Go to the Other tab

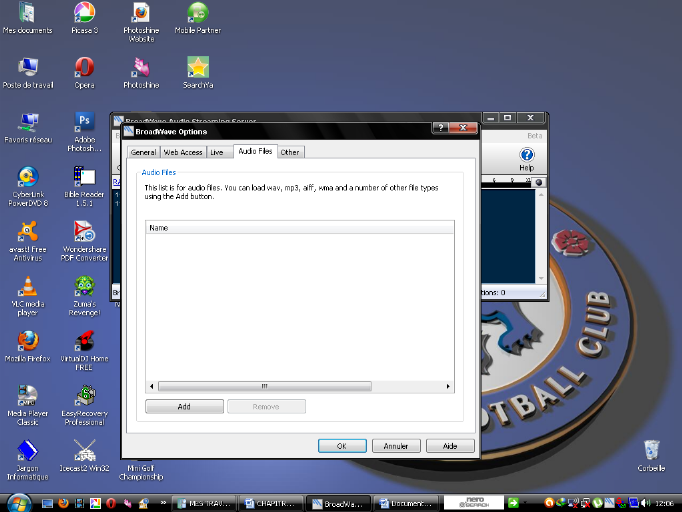[x=290, y=152]
